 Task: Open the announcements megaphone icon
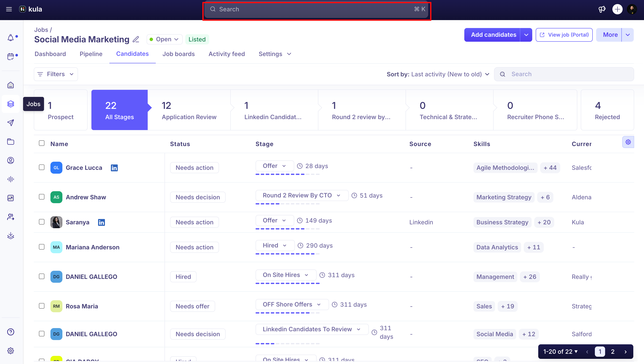pyautogui.click(x=602, y=9)
